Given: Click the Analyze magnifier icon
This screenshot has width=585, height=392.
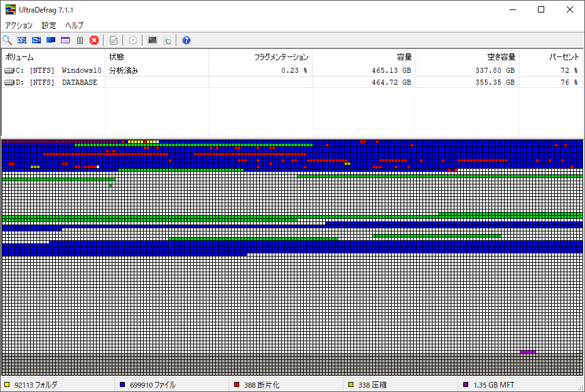Looking at the screenshot, I should coord(8,40).
